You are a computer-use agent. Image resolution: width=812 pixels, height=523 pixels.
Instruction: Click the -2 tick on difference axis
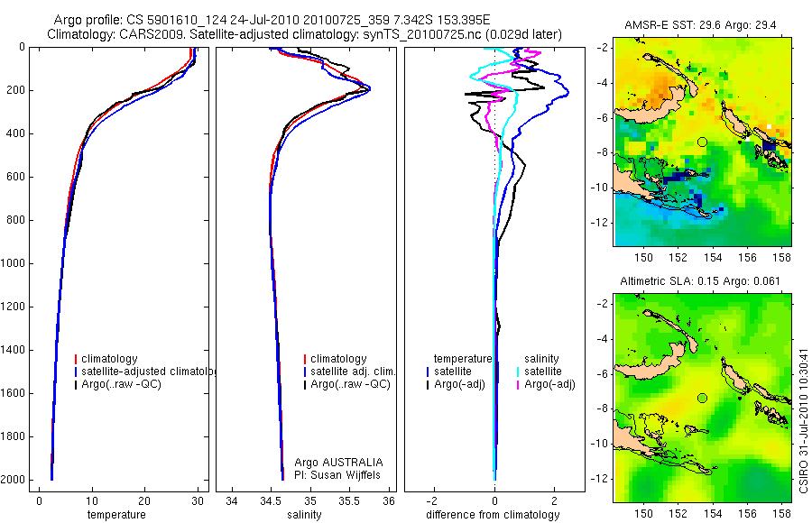(x=432, y=501)
